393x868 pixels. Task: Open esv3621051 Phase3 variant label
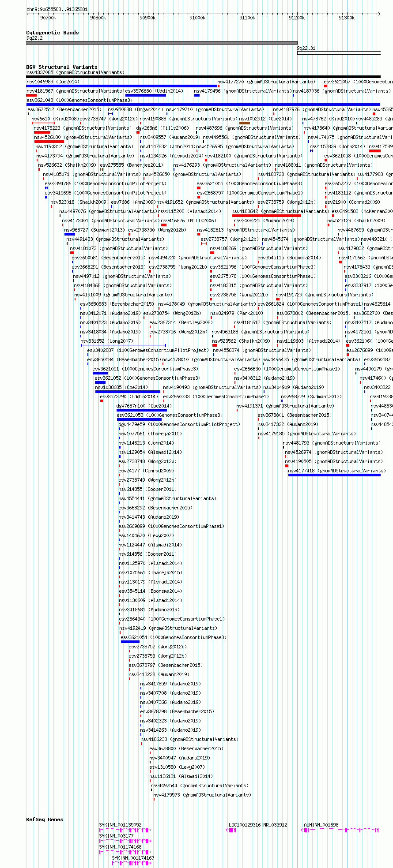coord(145,369)
